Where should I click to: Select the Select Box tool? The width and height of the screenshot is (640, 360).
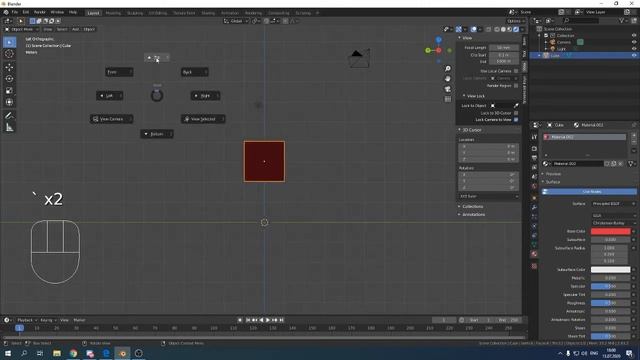(9, 42)
